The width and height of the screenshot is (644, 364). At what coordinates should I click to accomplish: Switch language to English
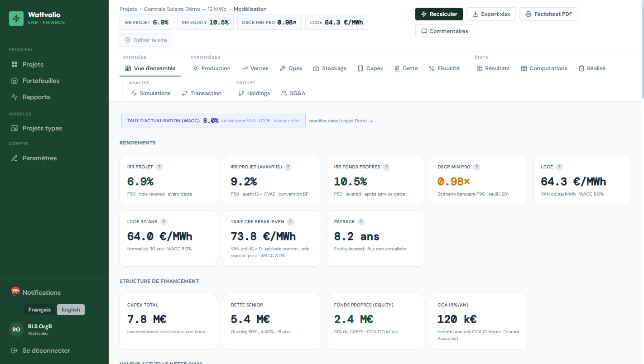coord(71,310)
